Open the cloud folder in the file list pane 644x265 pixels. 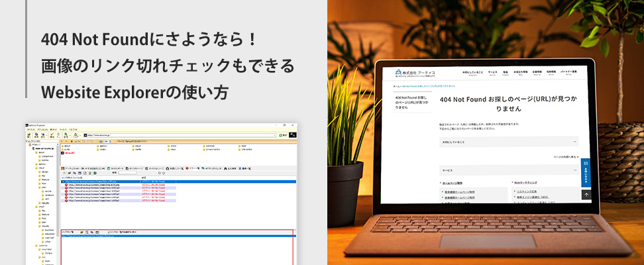[138, 146]
